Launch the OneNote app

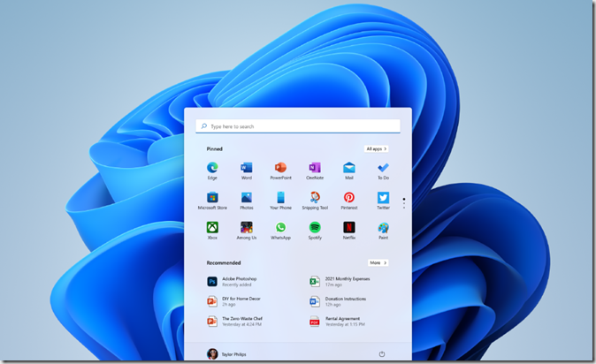pos(315,168)
